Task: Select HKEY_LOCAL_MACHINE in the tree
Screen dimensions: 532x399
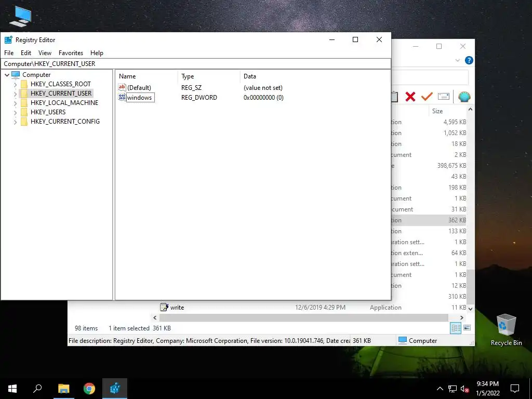Action: (x=64, y=103)
